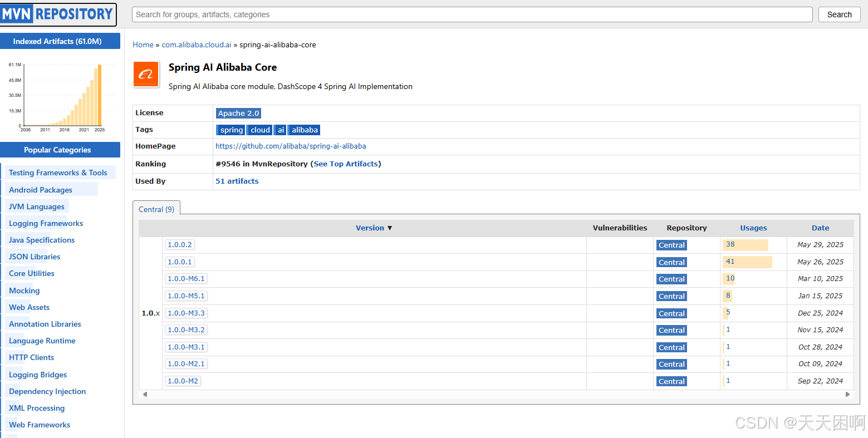Open version 1.0.0-M5.1
Image resolution: width=868 pixels, height=438 pixels.
pos(186,296)
